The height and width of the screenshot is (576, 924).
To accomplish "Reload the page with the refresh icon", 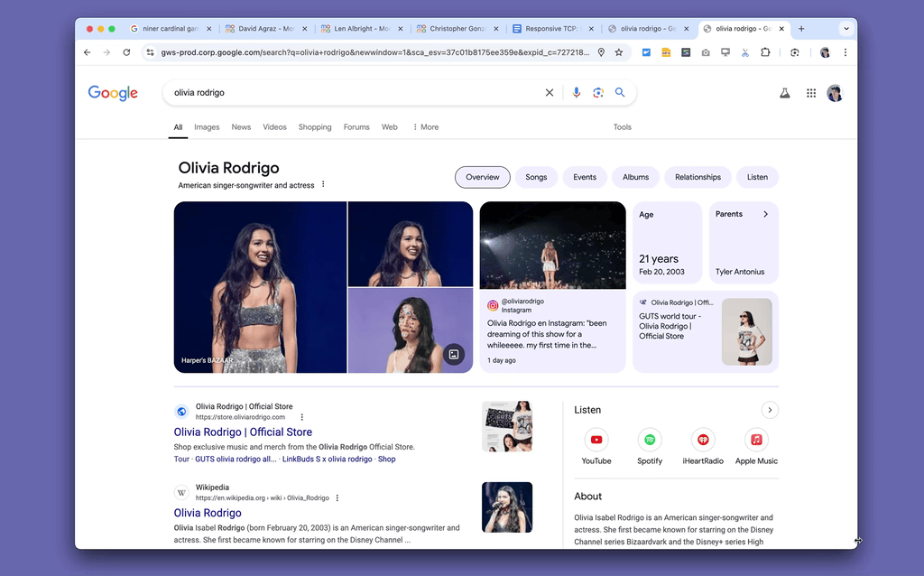I will point(126,52).
